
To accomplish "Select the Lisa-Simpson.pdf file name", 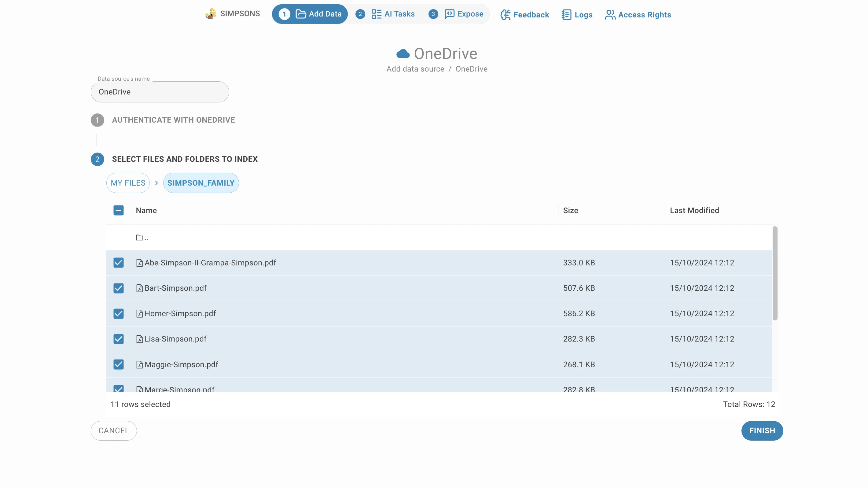I will 175,339.
